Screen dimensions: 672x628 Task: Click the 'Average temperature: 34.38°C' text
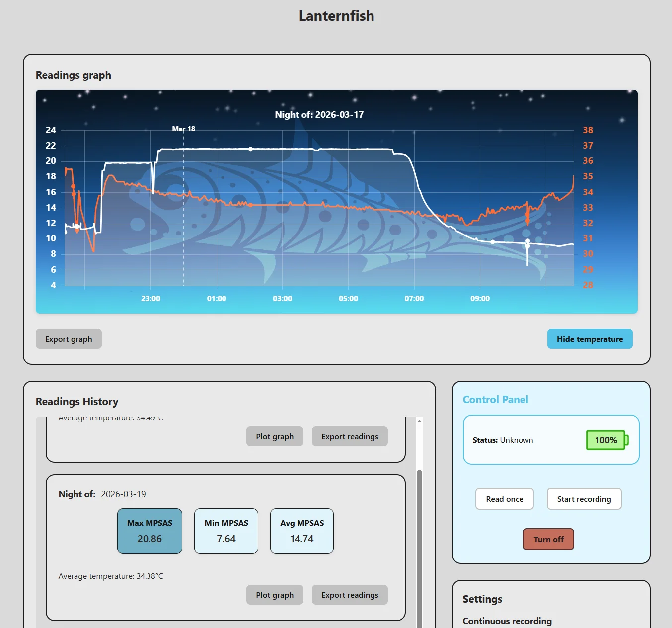click(x=111, y=576)
